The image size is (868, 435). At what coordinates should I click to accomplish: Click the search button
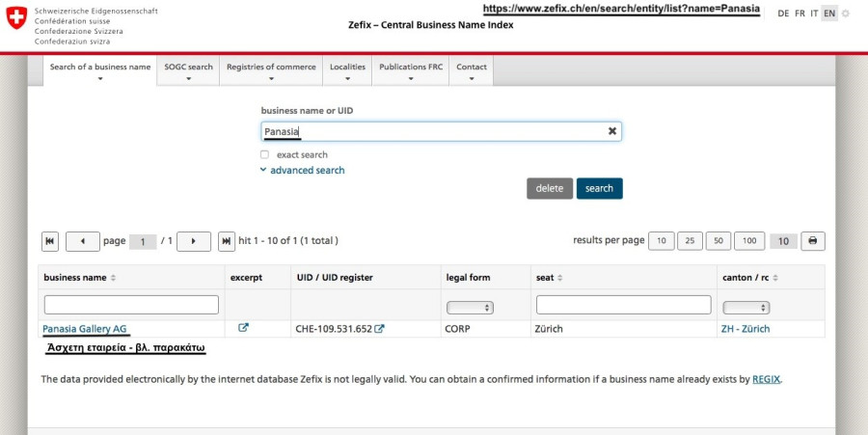click(x=600, y=189)
